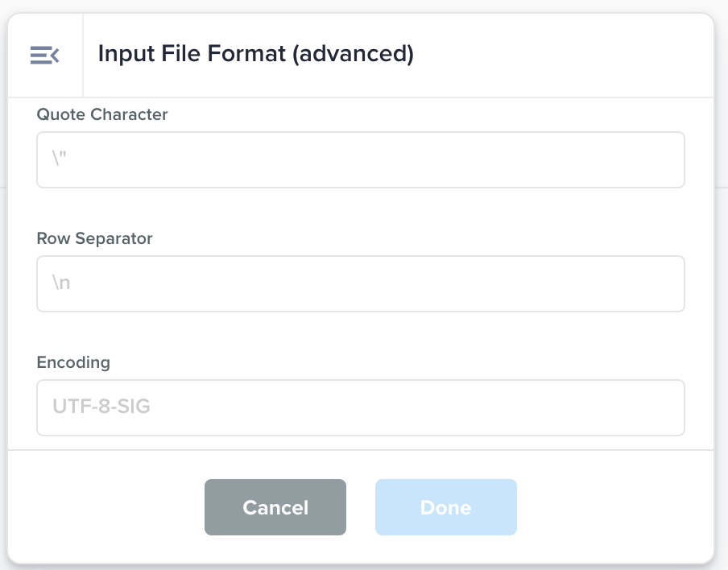This screenshot has height=570, width=728.
Task: Click the Quote Character label
Action: (102, 114)
